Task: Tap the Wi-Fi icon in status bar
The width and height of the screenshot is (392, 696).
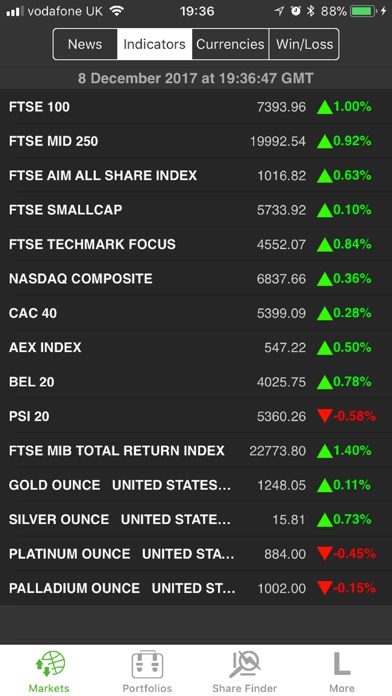Action: pos(117,11)
